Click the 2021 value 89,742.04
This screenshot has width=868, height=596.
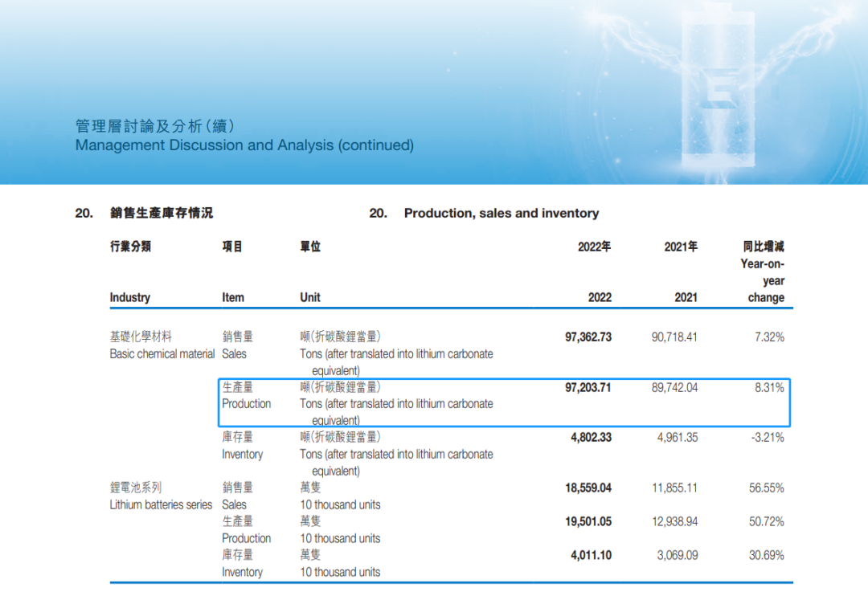point(674,387)
